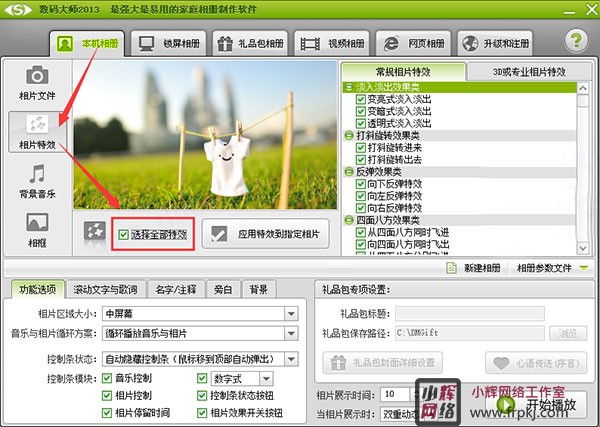Toggle 向右反弹特效 checkbox
This screenshot has height=427, width=600.
tap(360, 208)
